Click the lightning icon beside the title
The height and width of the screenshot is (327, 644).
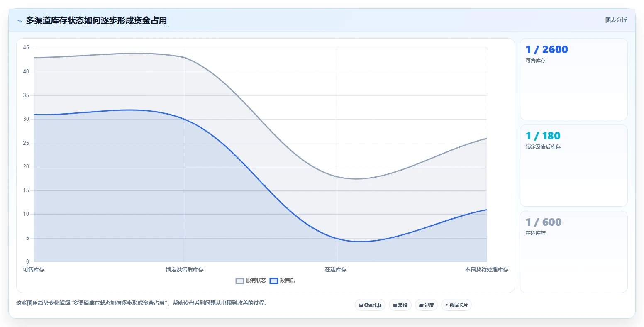20,21
